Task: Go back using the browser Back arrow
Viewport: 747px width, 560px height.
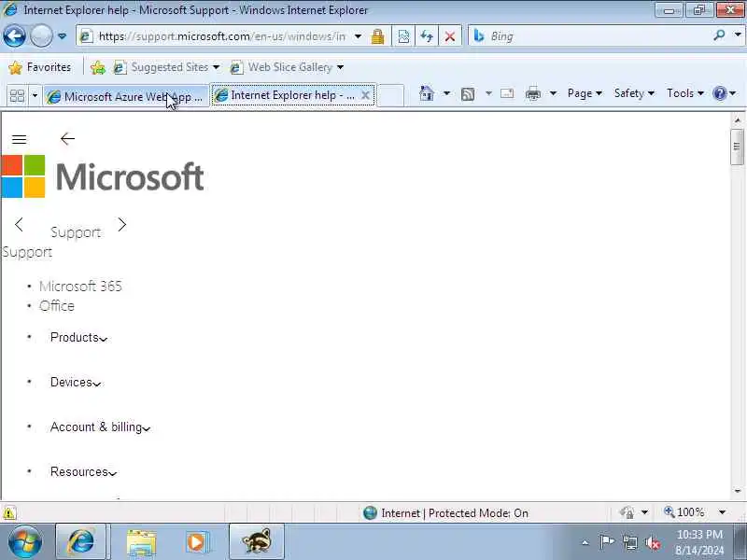Action: [x=14, y=35]
